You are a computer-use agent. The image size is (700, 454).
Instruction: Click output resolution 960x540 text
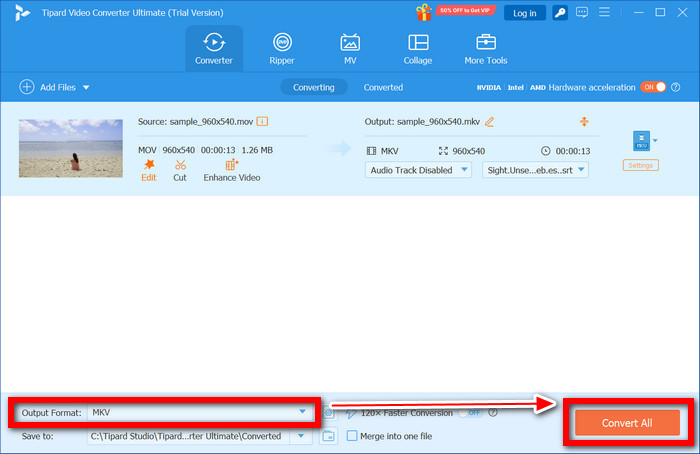point(468,151)
